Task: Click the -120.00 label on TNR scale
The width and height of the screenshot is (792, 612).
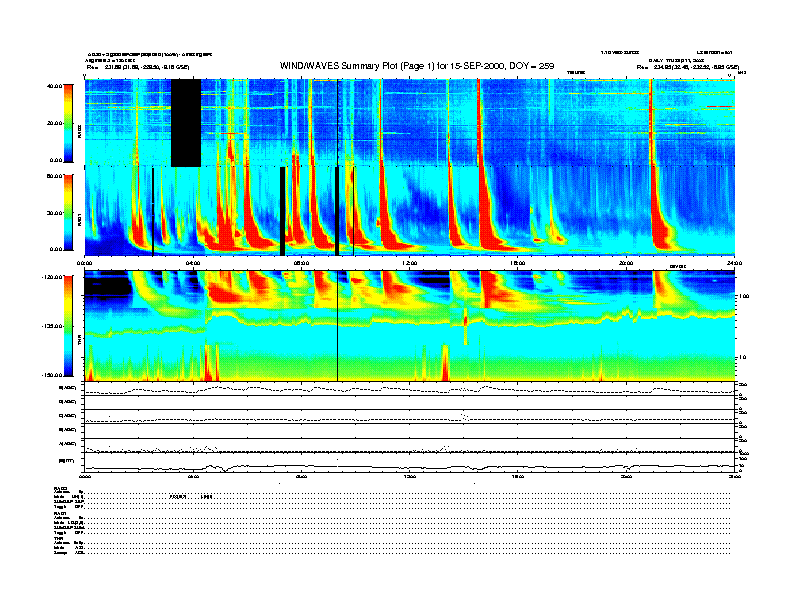Action: click(x=52, y=277)
